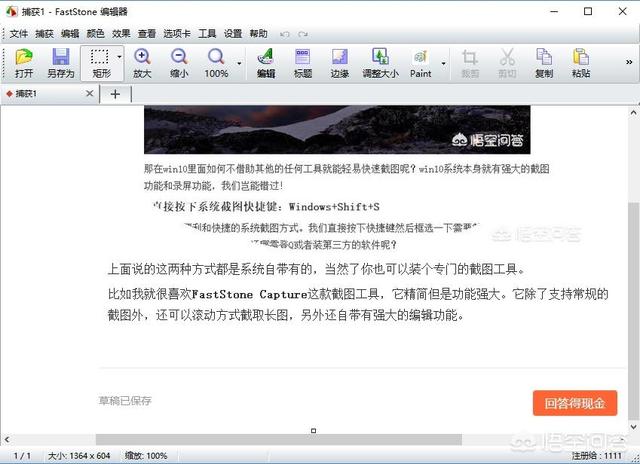The image size is (640, 464).
Task: Click the 大小: 1364 x 604 status text
Action: click(79, 456)
